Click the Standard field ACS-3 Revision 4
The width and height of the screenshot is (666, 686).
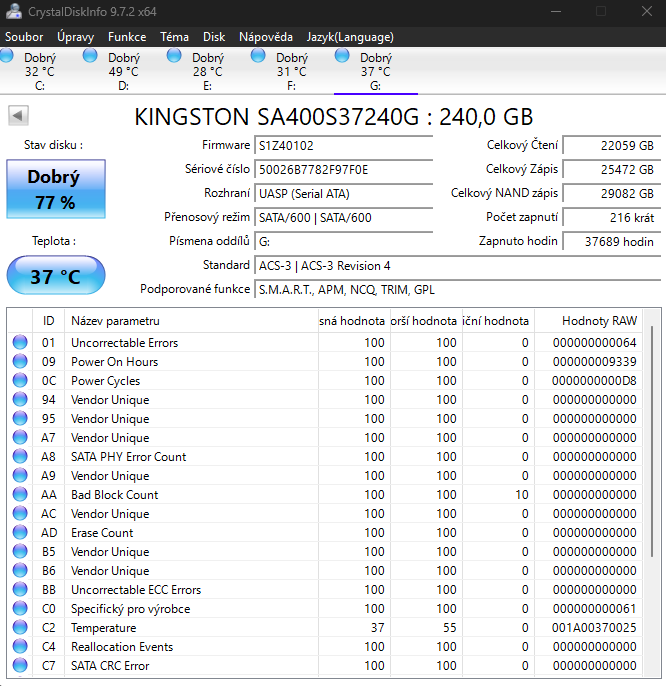point(458,266)
